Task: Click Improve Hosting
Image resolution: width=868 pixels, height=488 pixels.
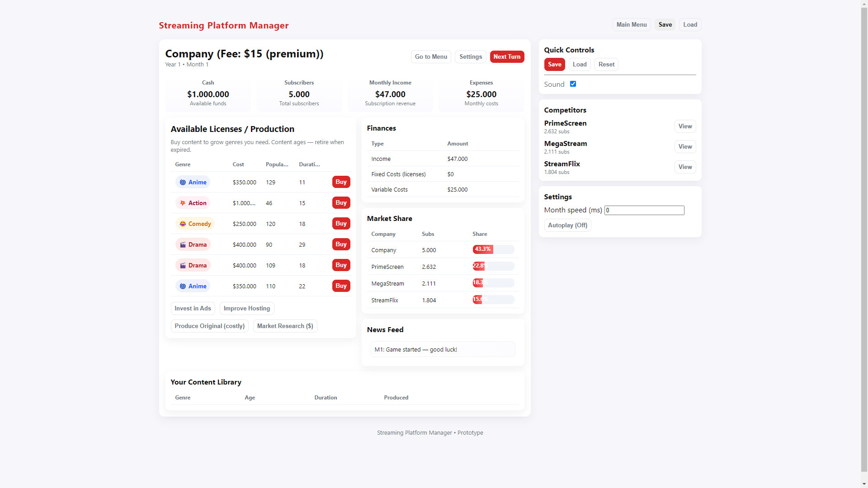Action: coord(246,308)
